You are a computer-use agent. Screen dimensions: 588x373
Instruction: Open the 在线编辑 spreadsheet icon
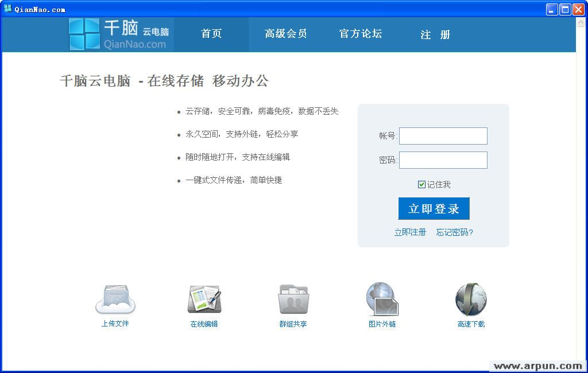click(x=204, y=299)
